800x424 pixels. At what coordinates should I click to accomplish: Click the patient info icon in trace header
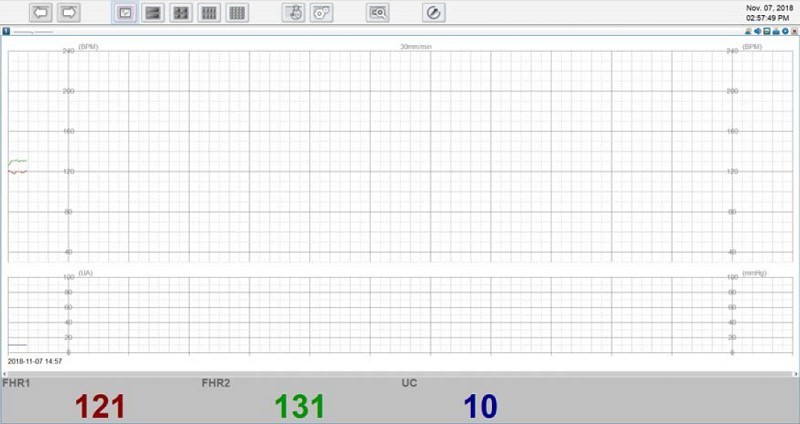747,32
